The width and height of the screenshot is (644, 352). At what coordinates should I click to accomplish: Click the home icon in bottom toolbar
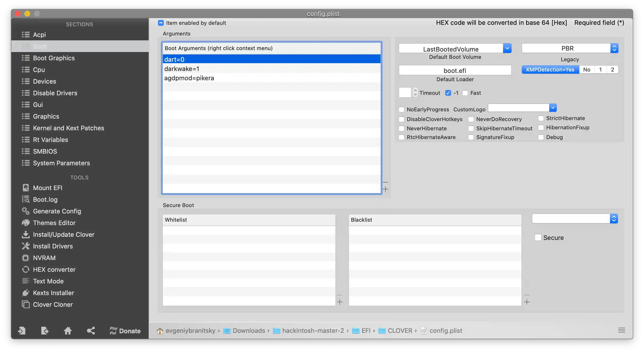point(68,331)
